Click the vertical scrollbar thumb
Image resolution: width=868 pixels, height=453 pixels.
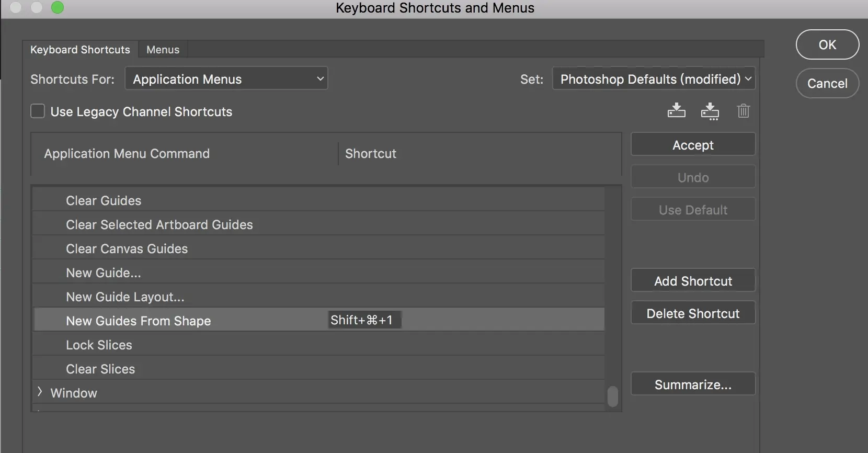(x=613, y=396)
